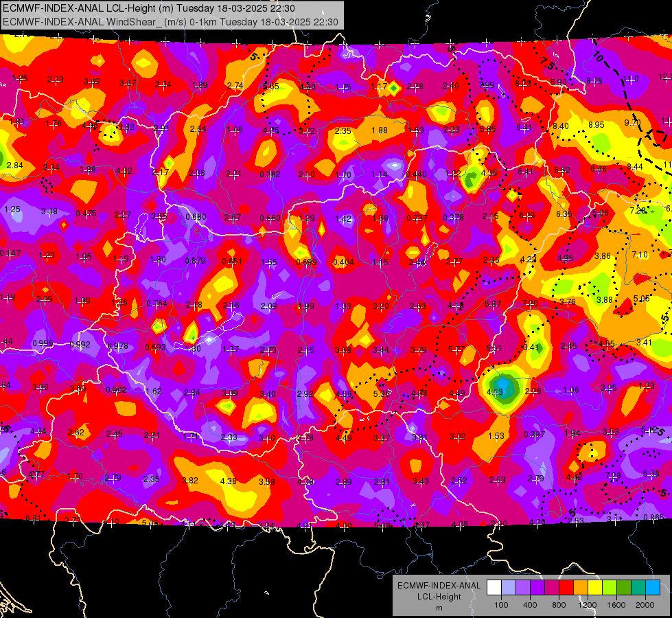Click the legend tick label 400
This screenshot has height=618, width=672.
click(x=530, y=605)
